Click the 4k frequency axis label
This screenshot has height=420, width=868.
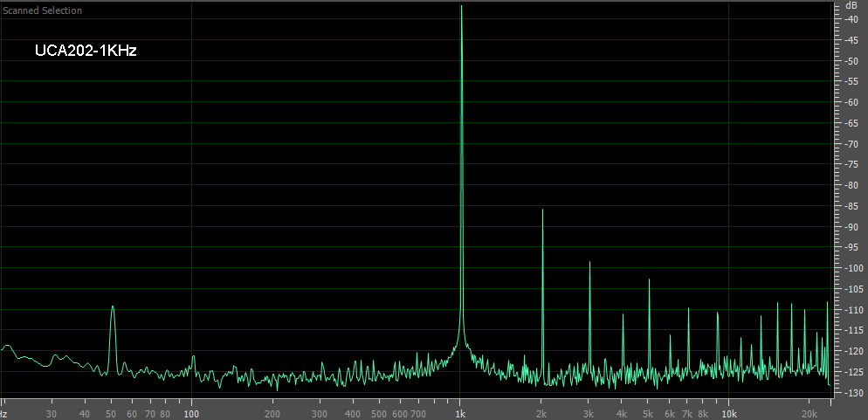[x=623, y=414]
